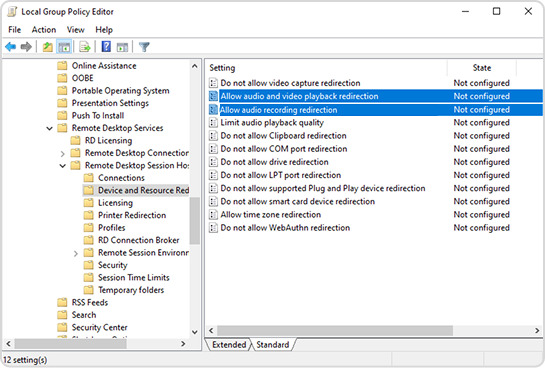
Task: Click folder icon of RSS Feeds
Action: click(x=62, y=303)
